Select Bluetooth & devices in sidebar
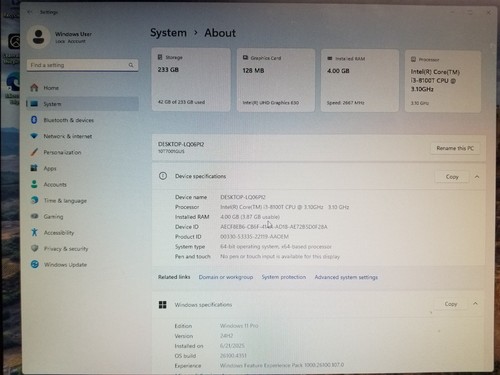This screenshot has width=500, height=375. click(x=82, y=120)
